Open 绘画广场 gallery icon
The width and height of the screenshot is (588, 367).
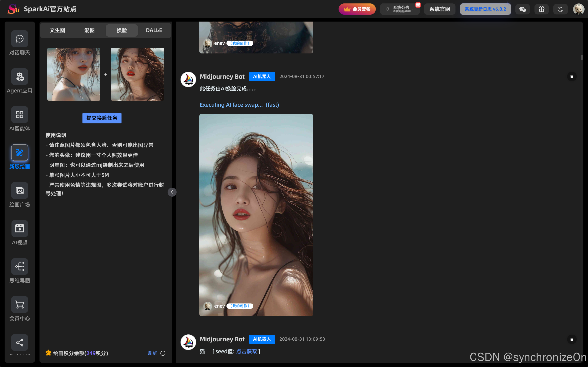coord(20,191)
